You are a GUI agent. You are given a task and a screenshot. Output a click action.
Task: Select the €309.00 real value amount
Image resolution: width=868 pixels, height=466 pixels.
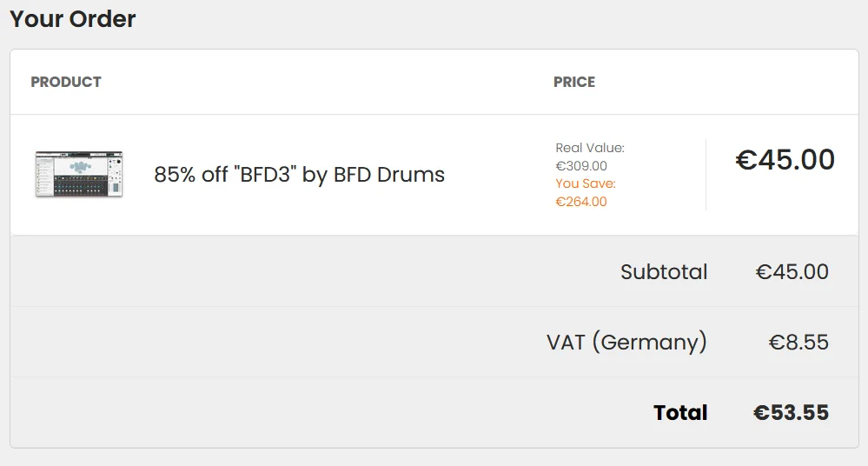[581, 166]
